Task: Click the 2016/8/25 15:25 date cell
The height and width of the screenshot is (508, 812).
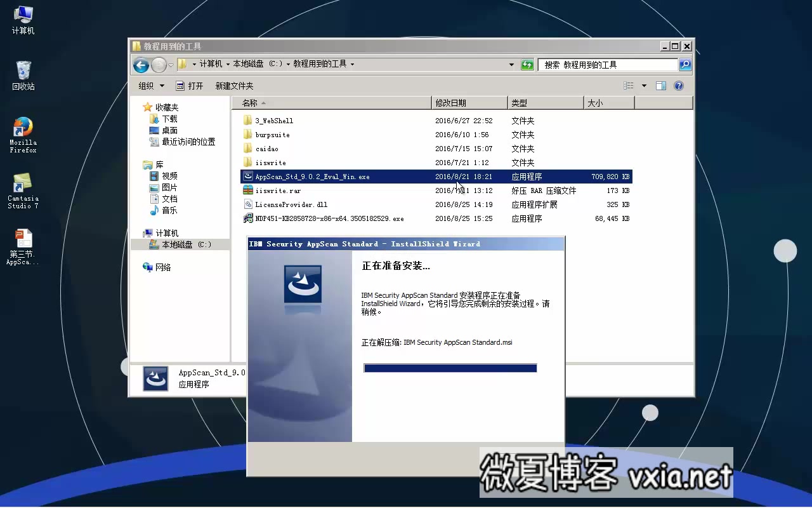Action: [464, 218]
